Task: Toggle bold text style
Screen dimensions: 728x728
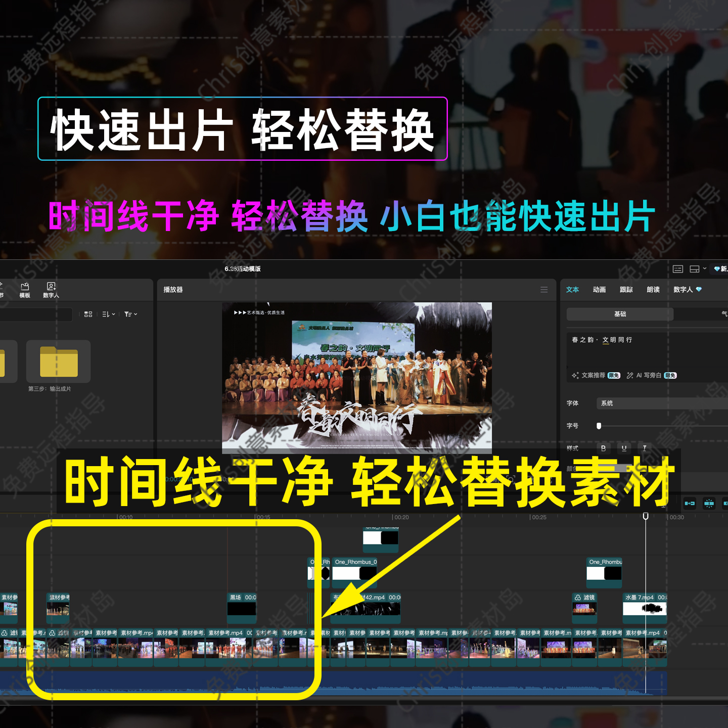Action: point(603,448)
